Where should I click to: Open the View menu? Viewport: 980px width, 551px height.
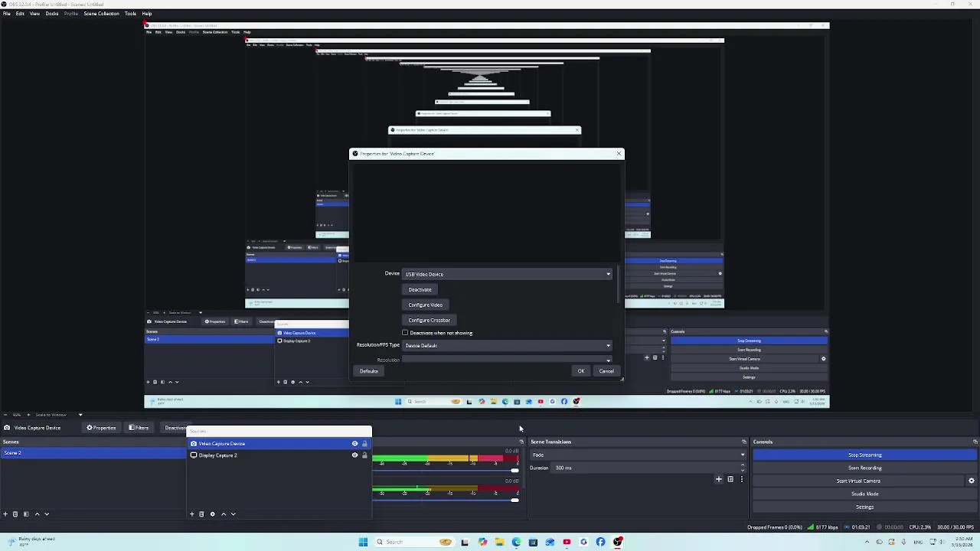[x=34, y=14]
